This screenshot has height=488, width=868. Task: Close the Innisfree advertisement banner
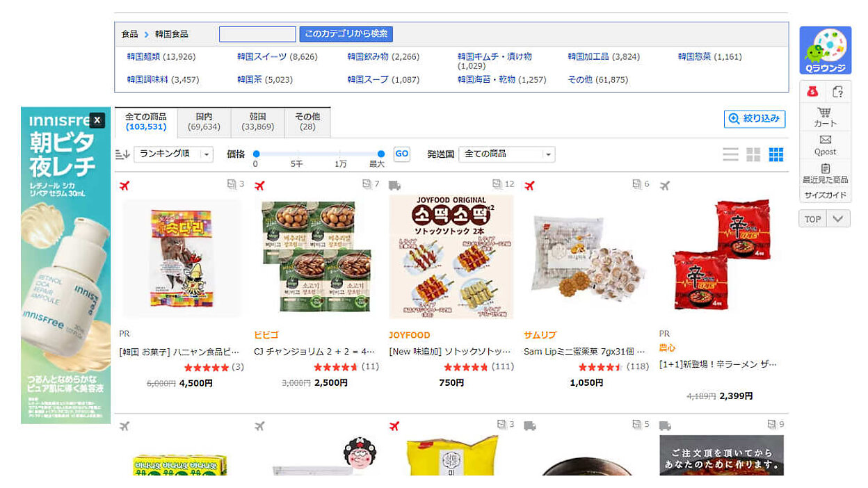pos(97,120)
